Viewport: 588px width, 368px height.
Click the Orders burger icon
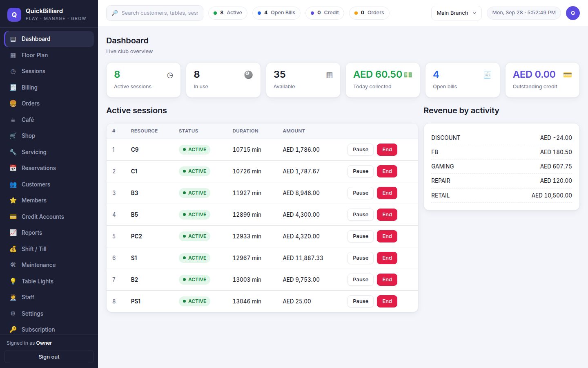(x=13, y=103)
